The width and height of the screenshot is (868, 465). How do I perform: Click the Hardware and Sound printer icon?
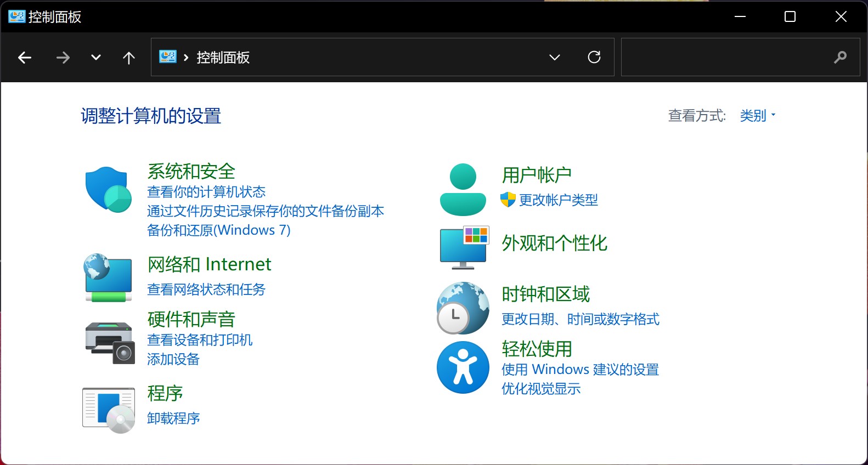tap(110, 343)
